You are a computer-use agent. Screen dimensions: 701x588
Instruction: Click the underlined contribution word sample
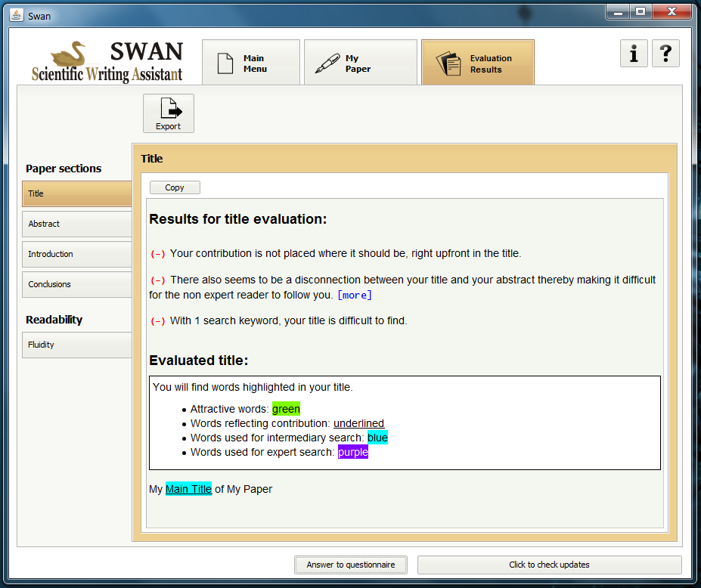tap(358, 423)
